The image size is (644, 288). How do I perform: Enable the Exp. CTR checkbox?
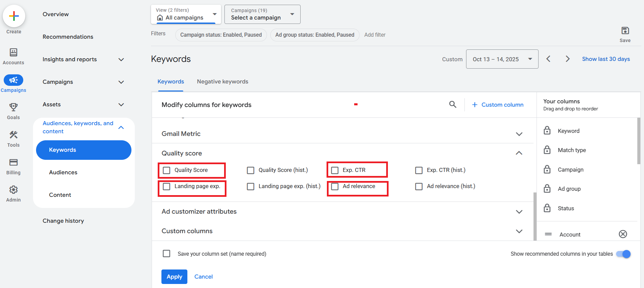point(335,170)
